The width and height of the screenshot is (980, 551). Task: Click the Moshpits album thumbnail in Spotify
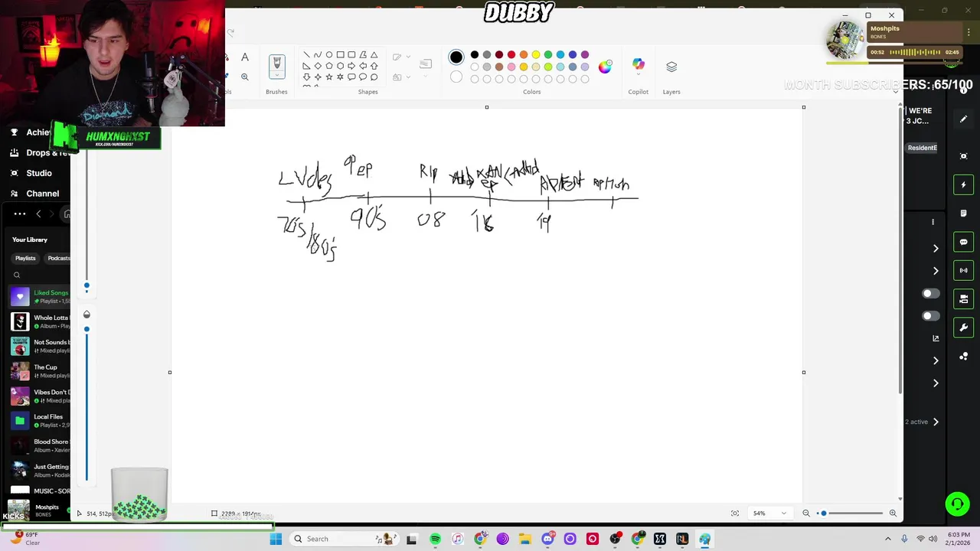pyautogui.click(x=18, y=510)
